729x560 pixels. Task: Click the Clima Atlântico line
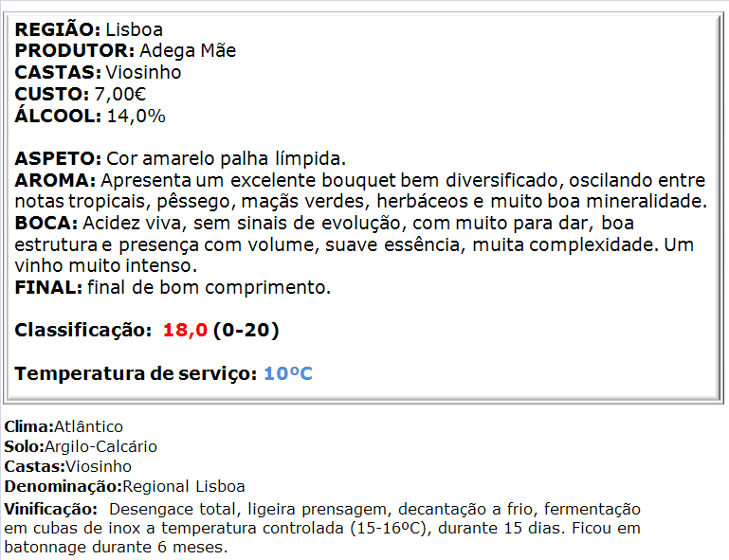click(x=64, y=426)
